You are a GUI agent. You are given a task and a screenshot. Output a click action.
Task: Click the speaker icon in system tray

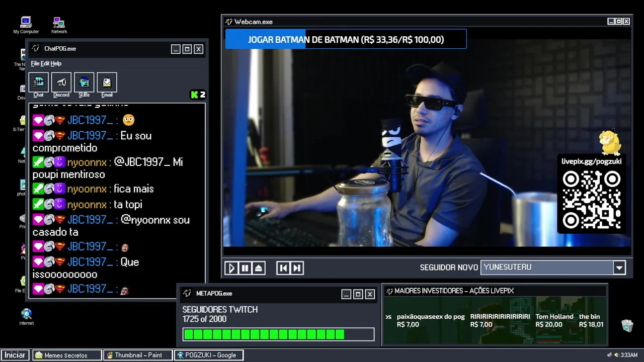(616, 355)
